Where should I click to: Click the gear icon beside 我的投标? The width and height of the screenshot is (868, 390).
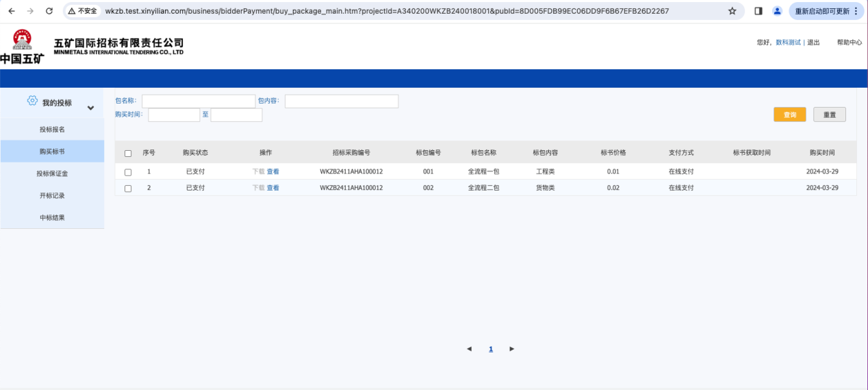tap(32, 101)
